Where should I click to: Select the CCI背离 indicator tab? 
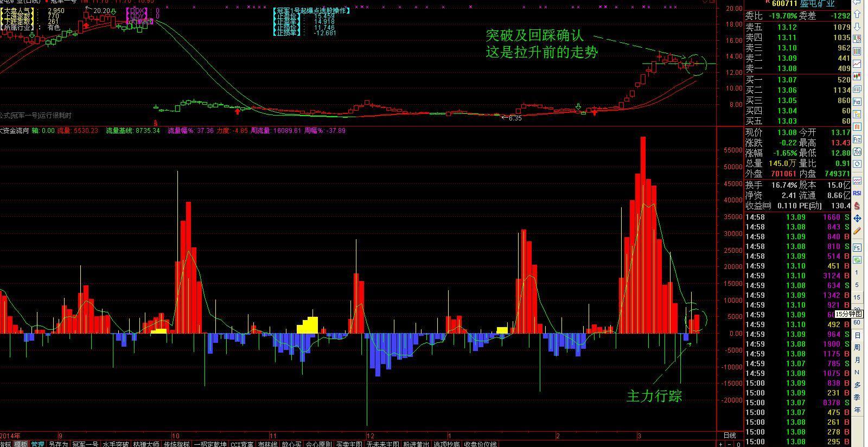(x=242, y=443)
